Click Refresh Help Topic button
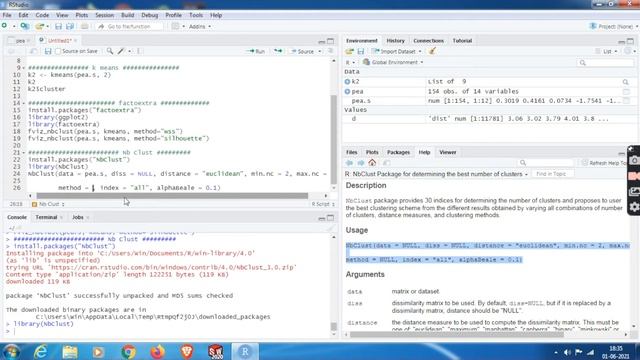The height and width of the screenshot is (360, 640). [x=604, y=163]
